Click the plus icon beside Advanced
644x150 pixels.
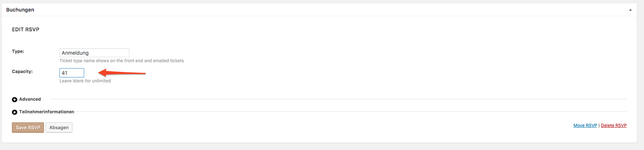pos(14,100)
